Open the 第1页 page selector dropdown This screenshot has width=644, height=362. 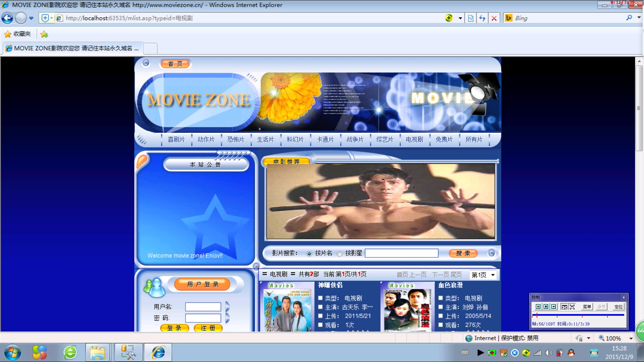tap(483, 275)
